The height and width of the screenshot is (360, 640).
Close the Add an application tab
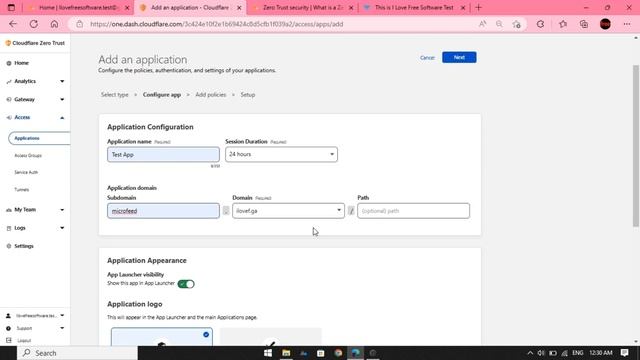[239, 8]
